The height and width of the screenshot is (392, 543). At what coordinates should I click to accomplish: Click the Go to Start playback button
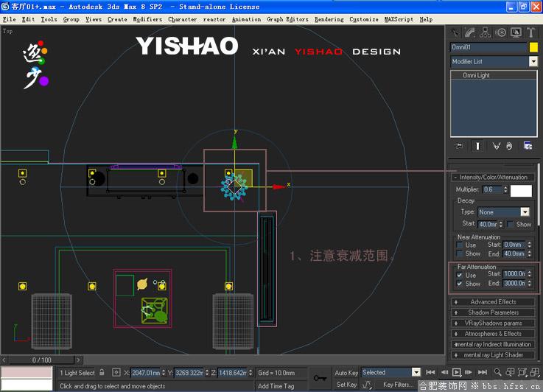(430, 372)
